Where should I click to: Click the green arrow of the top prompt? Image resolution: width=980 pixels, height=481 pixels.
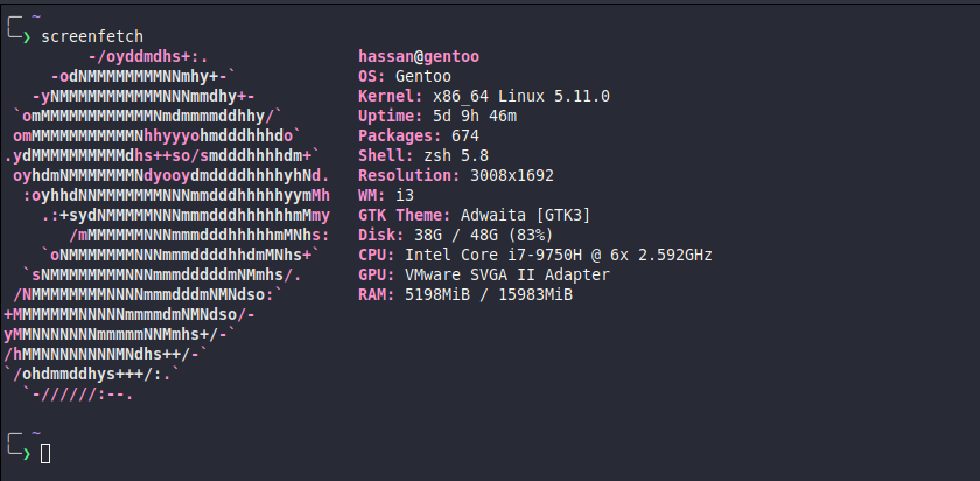point(26,37)
